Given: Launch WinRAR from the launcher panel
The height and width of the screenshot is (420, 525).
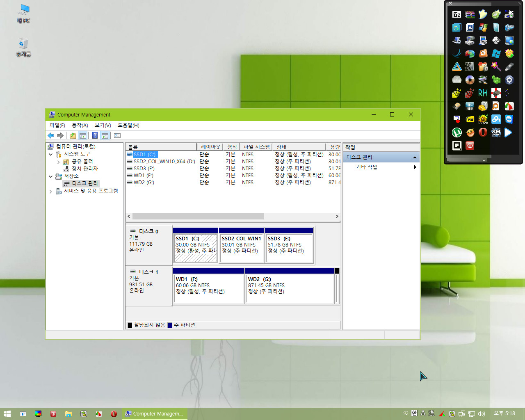Looking at the screenshot, I should click(x=470, y=14).
